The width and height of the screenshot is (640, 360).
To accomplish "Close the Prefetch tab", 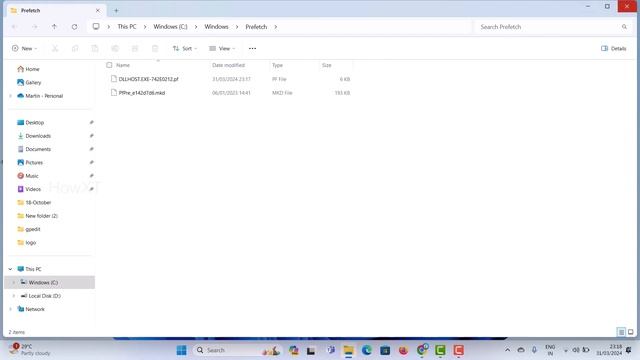I will [x=98, y=11].
